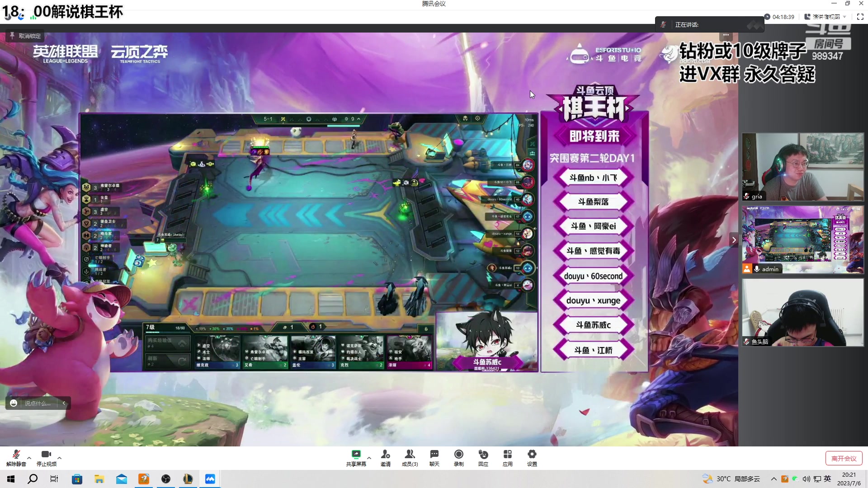Open the 聊天 chat panel
Viewport: 868px width, 488px height.
434,458
